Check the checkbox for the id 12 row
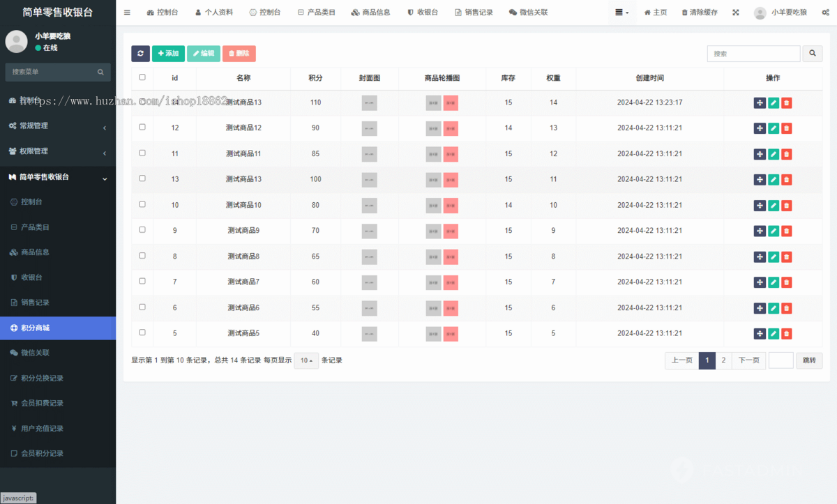 point(142,128)
